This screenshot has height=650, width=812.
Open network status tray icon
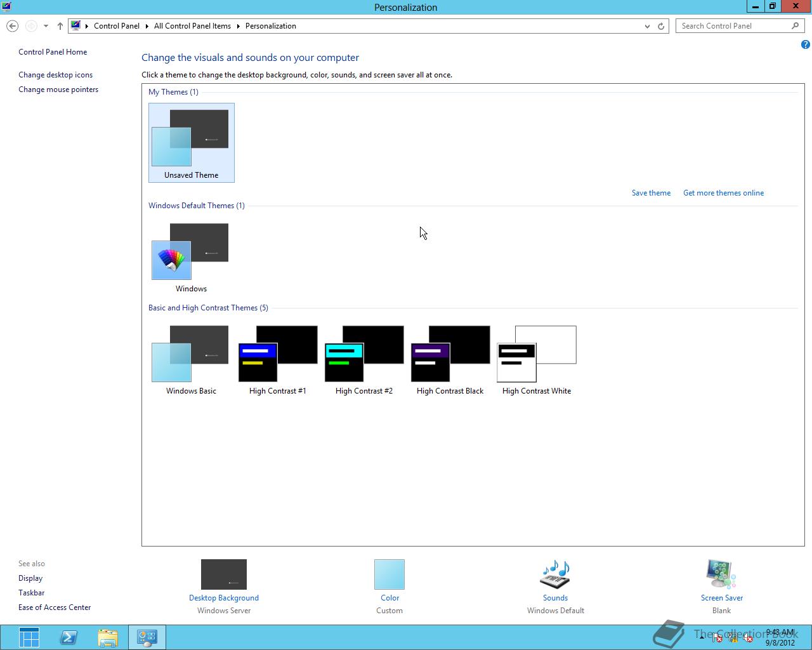pos(733,638)
